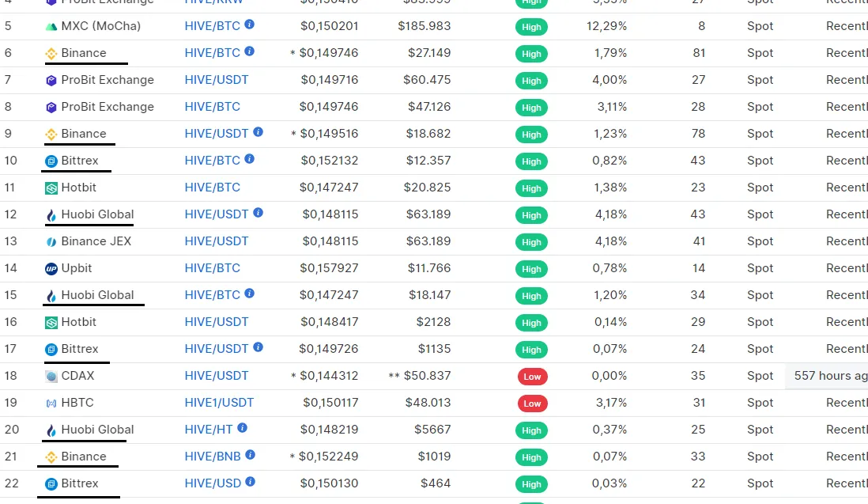Open Hotbit HIVE/BTC pair in row 11
This screenshot has width=868, height=504.
click(x=212, y=188)
